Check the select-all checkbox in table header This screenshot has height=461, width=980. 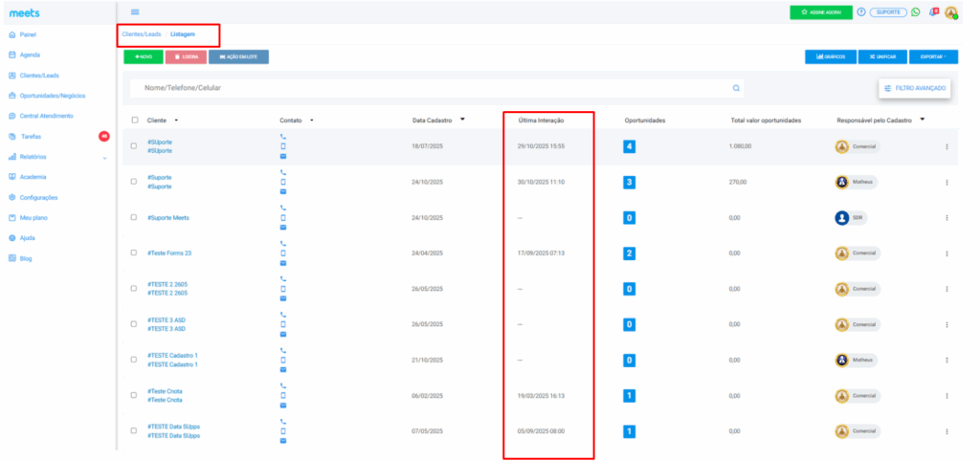pyautogui.click(x=135, y=121)
